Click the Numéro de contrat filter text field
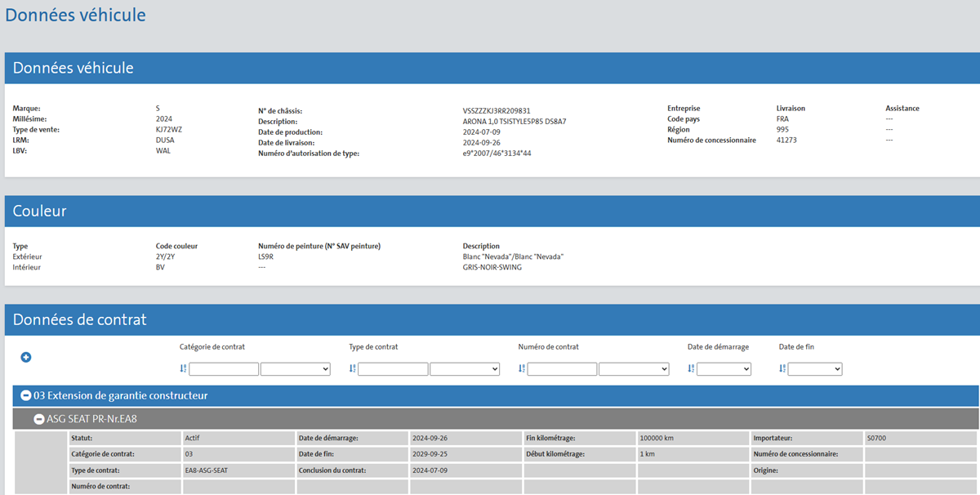Viewport: 980px width, 495px height. (562, 369)
